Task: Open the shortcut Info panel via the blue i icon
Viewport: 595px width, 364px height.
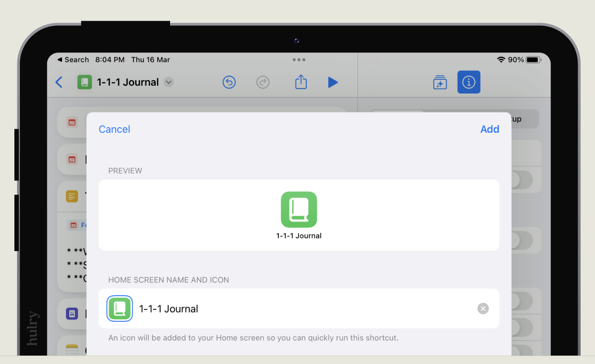Action: pos(469,82)
